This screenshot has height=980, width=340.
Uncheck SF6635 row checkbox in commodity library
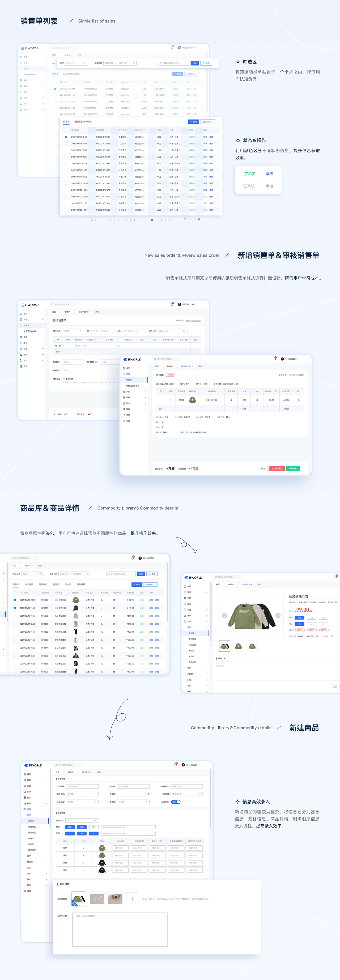[15, 600]
